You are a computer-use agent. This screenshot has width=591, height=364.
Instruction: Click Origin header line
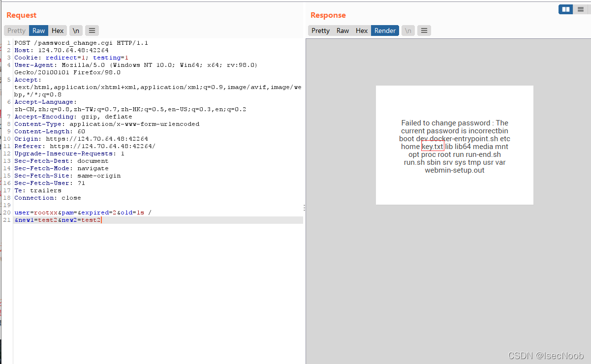click(81, 139)
